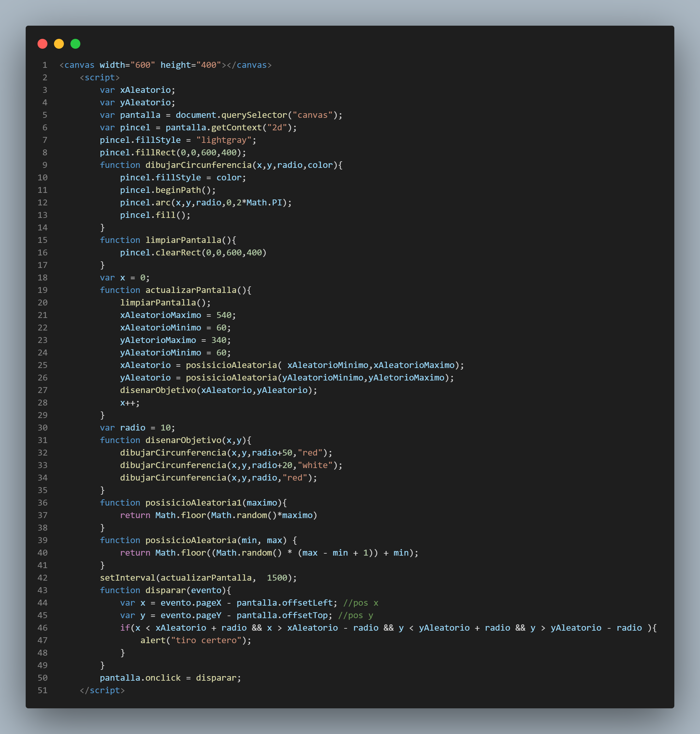Click pincel.beginPath() line
The image size is (700, 734).
(x=168, y=190)
